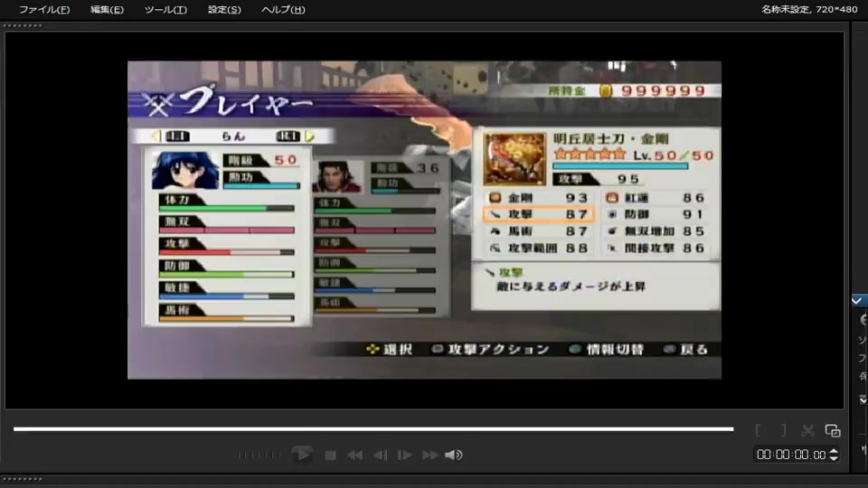
Task: Set mark-out with the ] bracket
Action: pos(783,430)
